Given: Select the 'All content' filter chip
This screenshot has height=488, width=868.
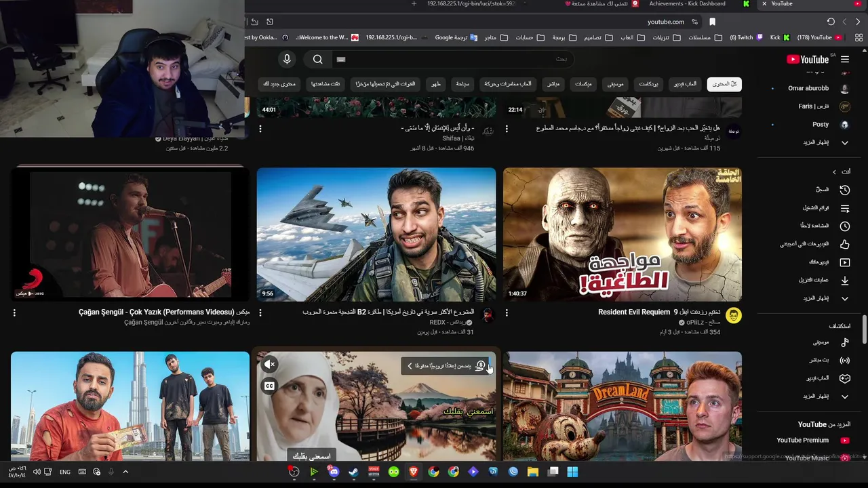Looking at the screenshot, I should pos(724,84).
